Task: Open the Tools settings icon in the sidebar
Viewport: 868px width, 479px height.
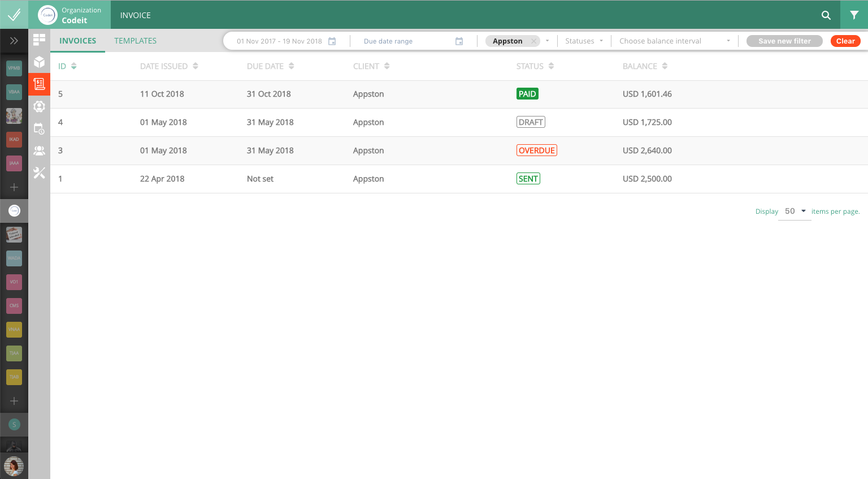Action: click(x=39, y=172)
